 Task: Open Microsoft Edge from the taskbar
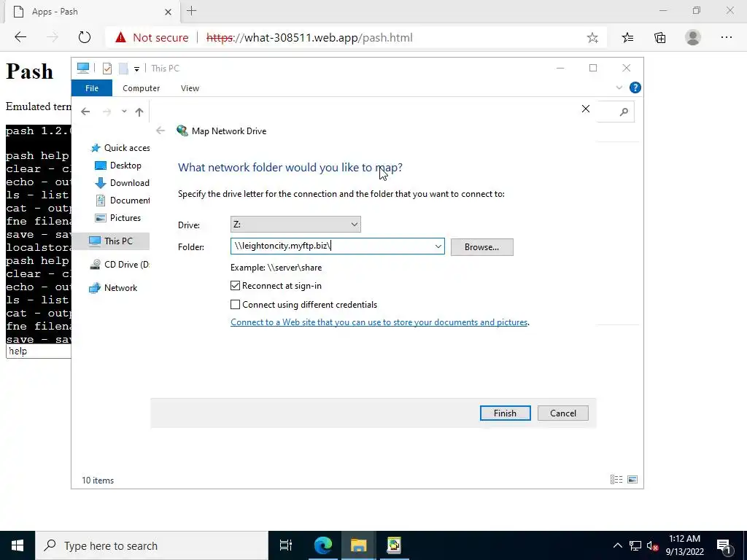[323, 545]
